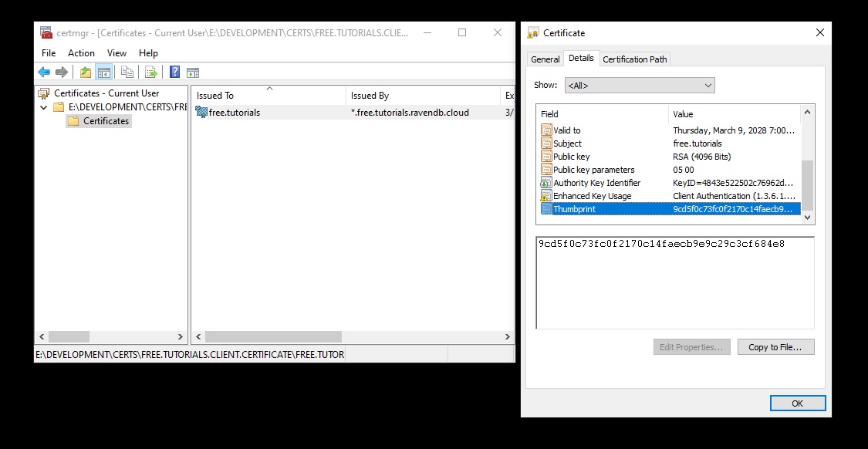Open the Help menu
The width and height of the screenshot is (868, 449).
click(148, 53)
